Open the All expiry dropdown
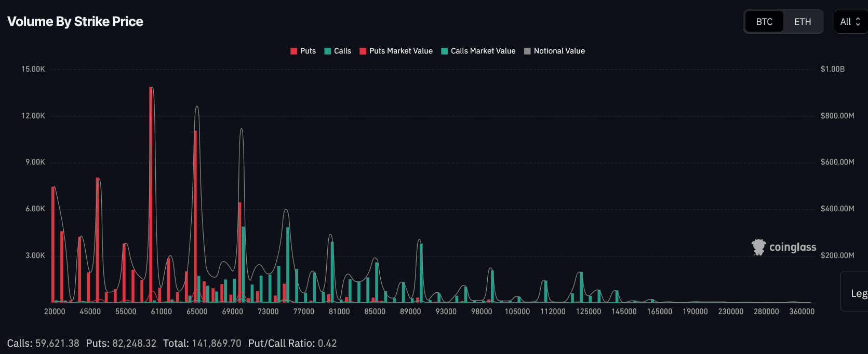Screen dimensions: 868x354 [846, 22]
